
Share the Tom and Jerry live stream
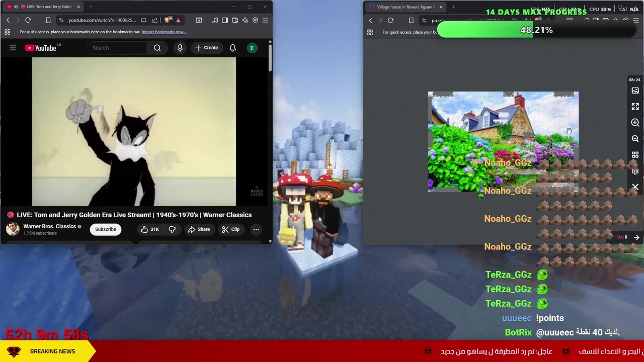click(199, 229)
